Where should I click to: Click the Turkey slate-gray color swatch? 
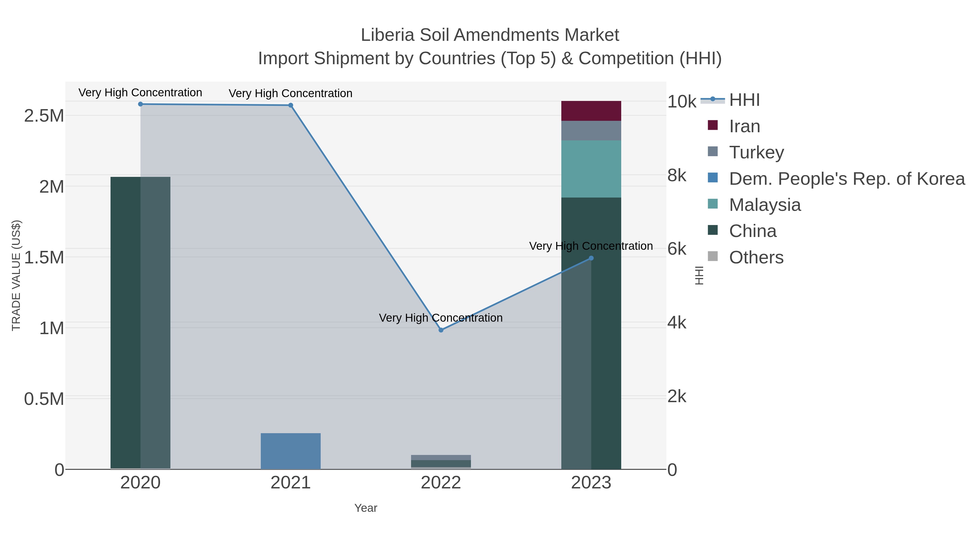tap(713, 151)
